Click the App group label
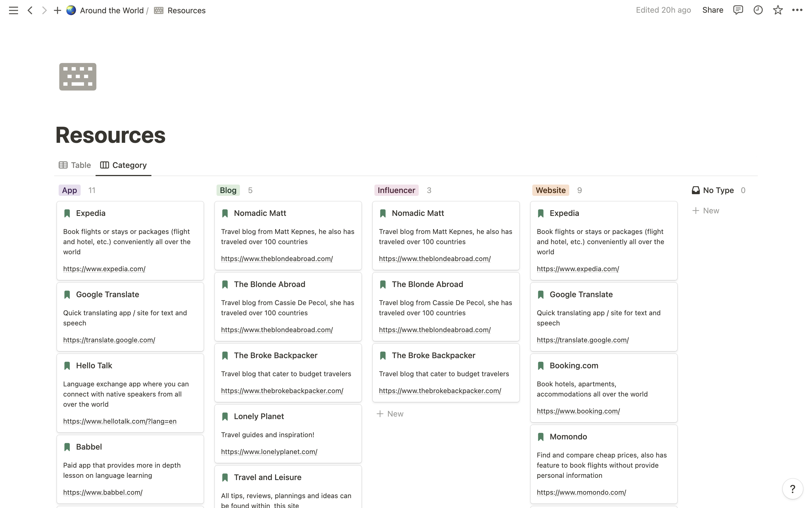 tap(69, 190)
